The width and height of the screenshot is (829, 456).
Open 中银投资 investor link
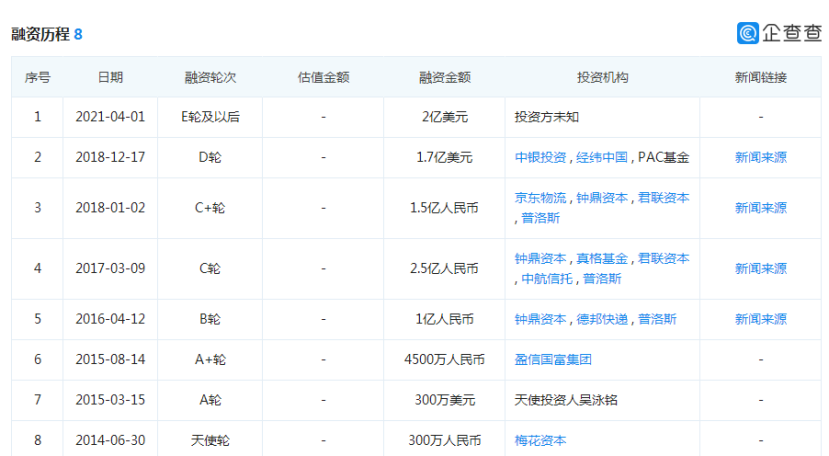point(540,157)
